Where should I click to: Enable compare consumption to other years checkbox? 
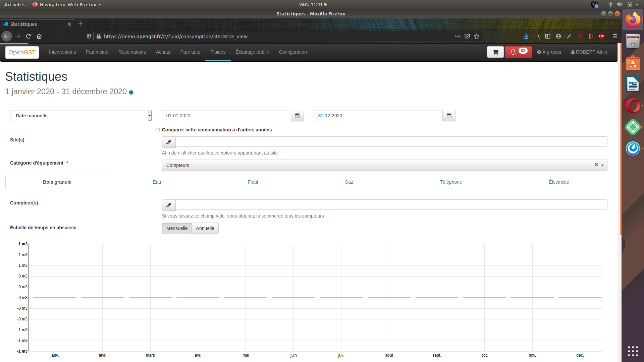point(158,130)
